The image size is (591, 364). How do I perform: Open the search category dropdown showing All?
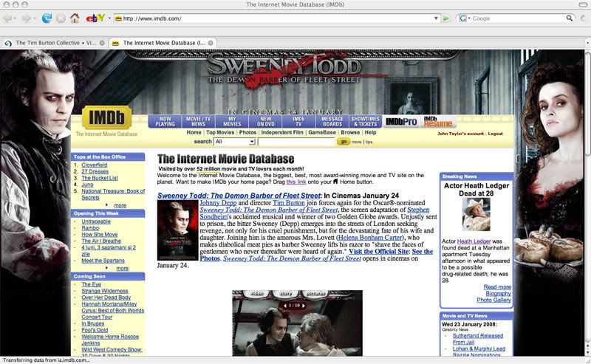click(233, 141)
